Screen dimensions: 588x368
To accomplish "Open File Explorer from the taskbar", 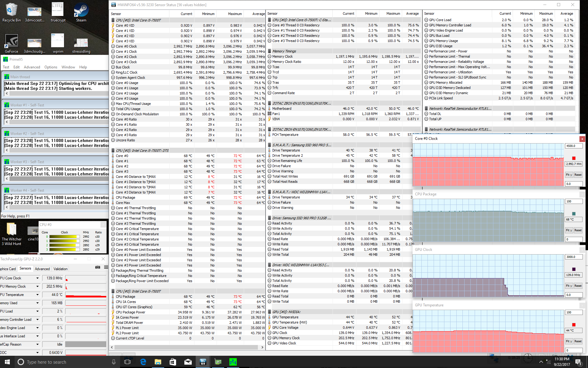I will tap(158, 362).
